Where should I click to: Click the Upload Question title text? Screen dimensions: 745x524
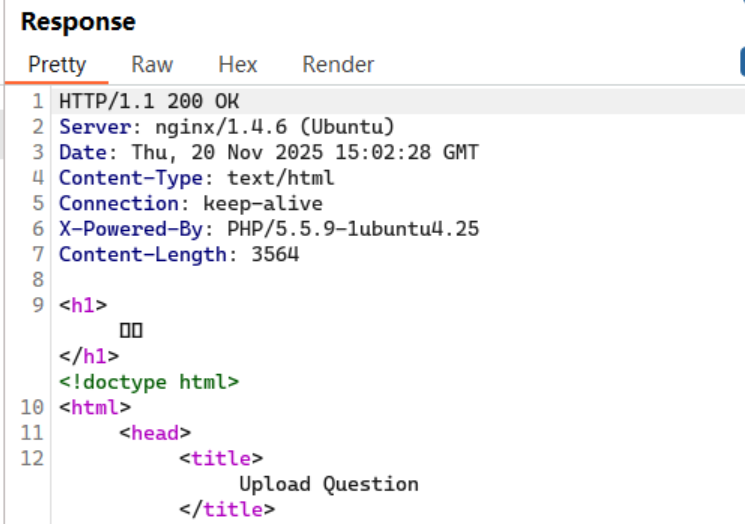(x=328, y=484)
